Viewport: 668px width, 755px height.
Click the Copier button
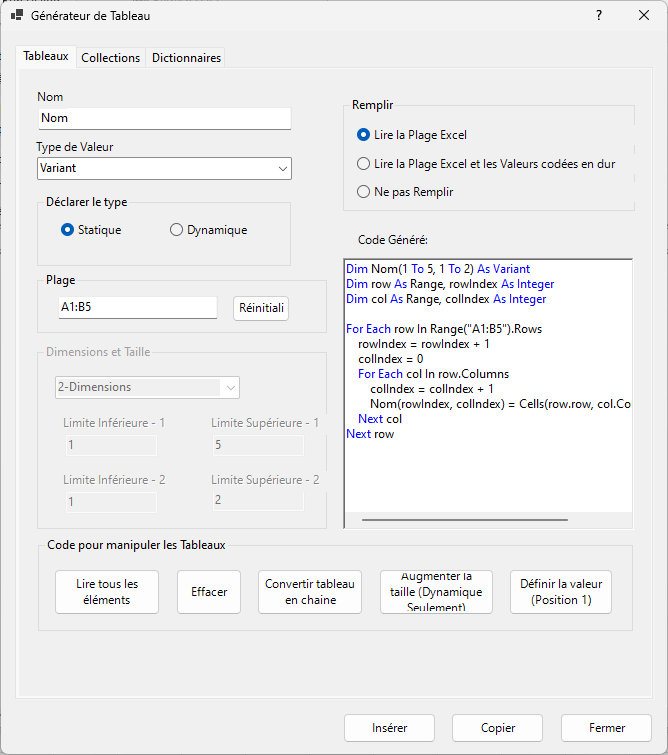tap(498, 728)
